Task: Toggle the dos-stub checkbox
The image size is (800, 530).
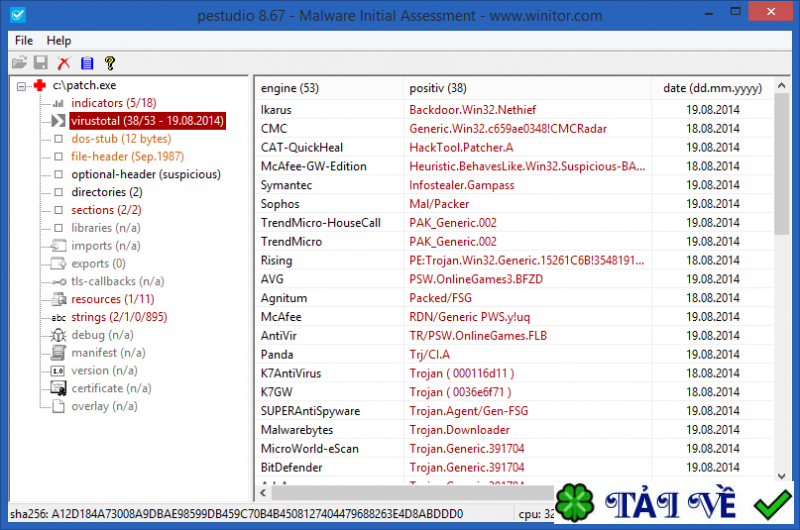Action: point(59,139)
